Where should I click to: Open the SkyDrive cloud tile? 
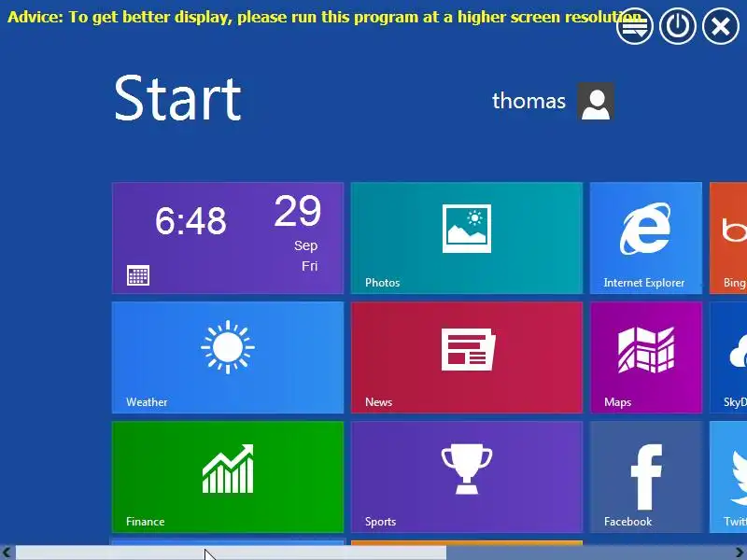728,357
